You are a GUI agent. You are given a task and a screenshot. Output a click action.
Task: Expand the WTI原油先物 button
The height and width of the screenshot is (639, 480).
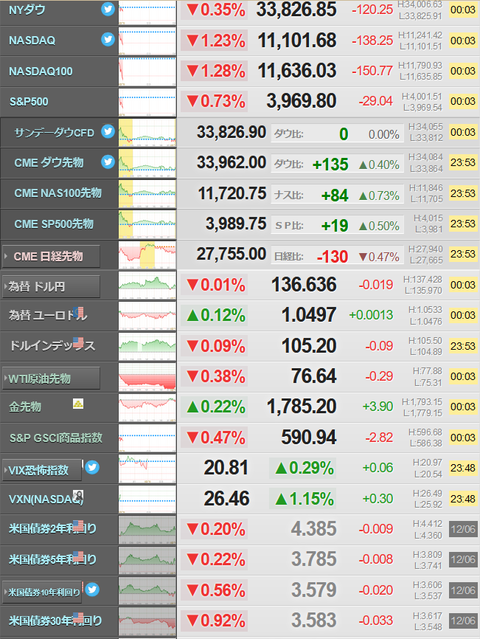tap(51, 379)
